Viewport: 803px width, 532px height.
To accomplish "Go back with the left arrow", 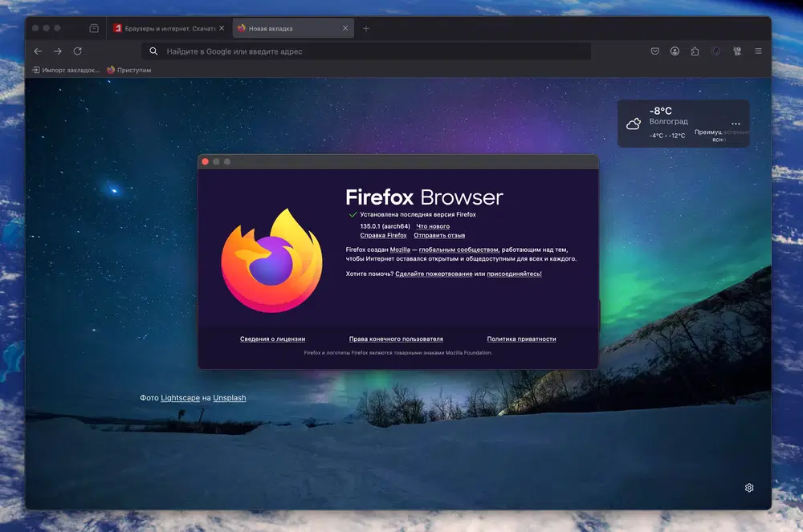I will click(x=38, y=51).
